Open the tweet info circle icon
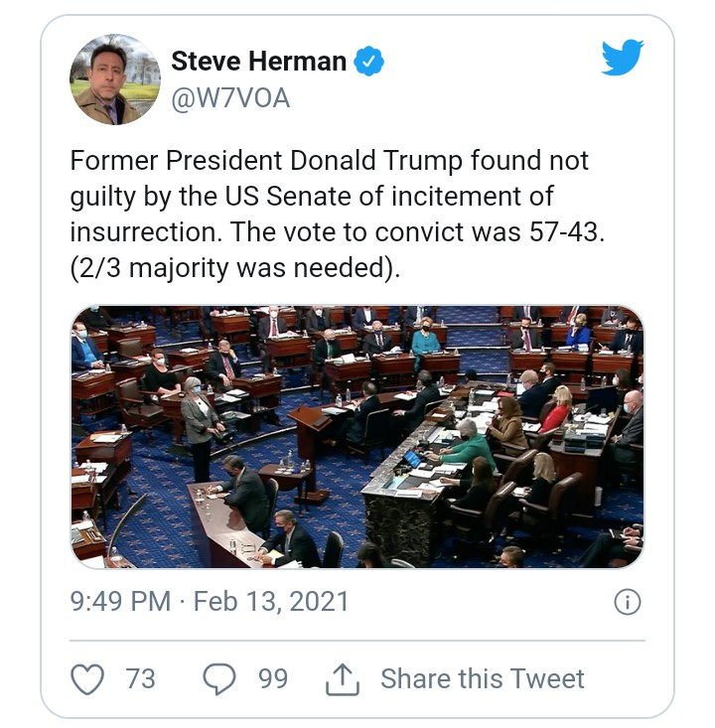This screenshot has height=728, width=715. tap(628, 602)
